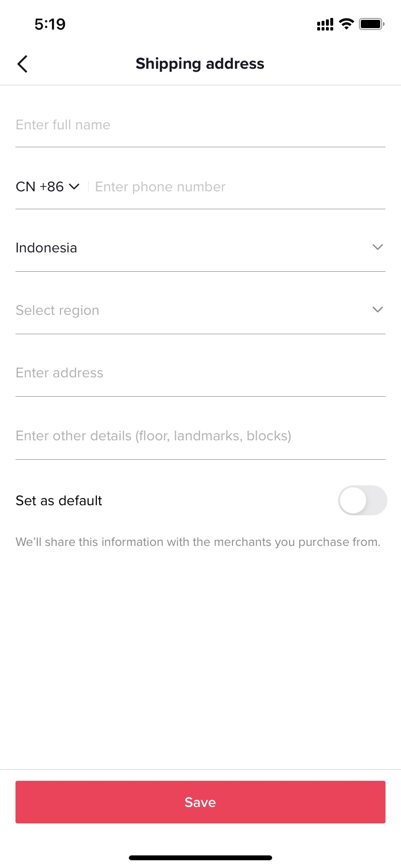Tap the back arrow icon

[x=22, y=64]
